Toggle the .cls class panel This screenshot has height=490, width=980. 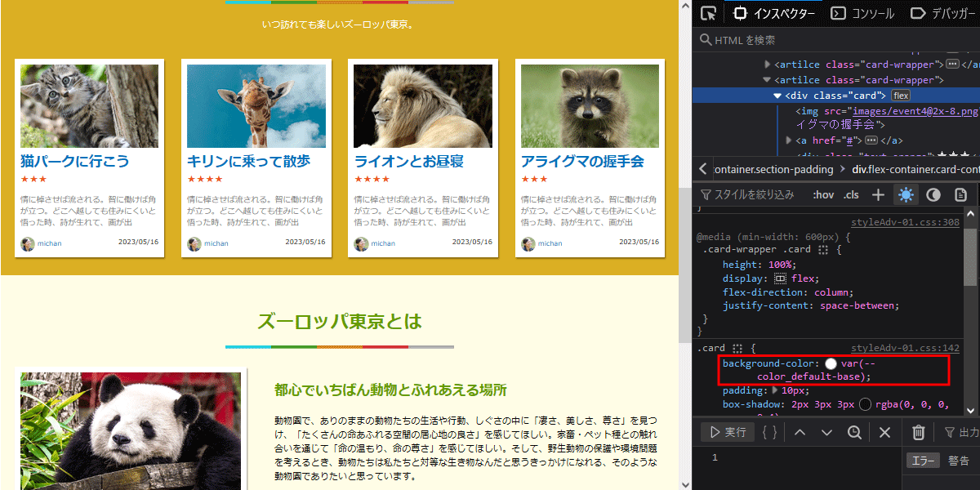(852, 194)
